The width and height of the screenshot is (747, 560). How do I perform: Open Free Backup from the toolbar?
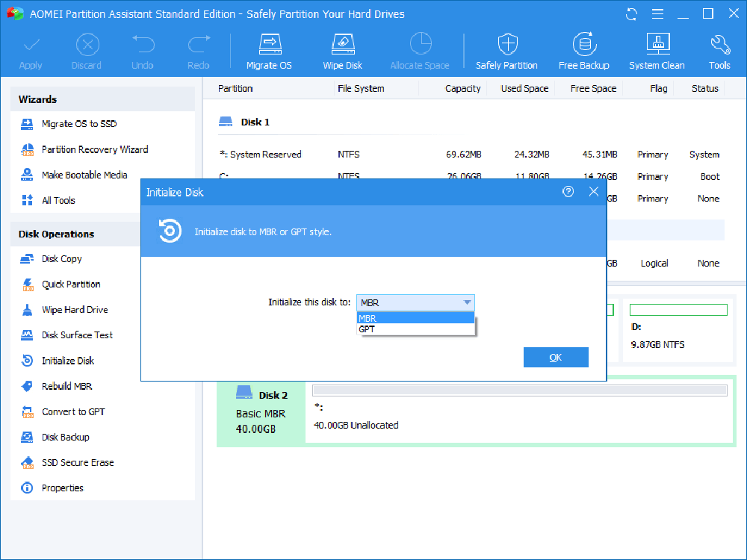click(583, 52)
